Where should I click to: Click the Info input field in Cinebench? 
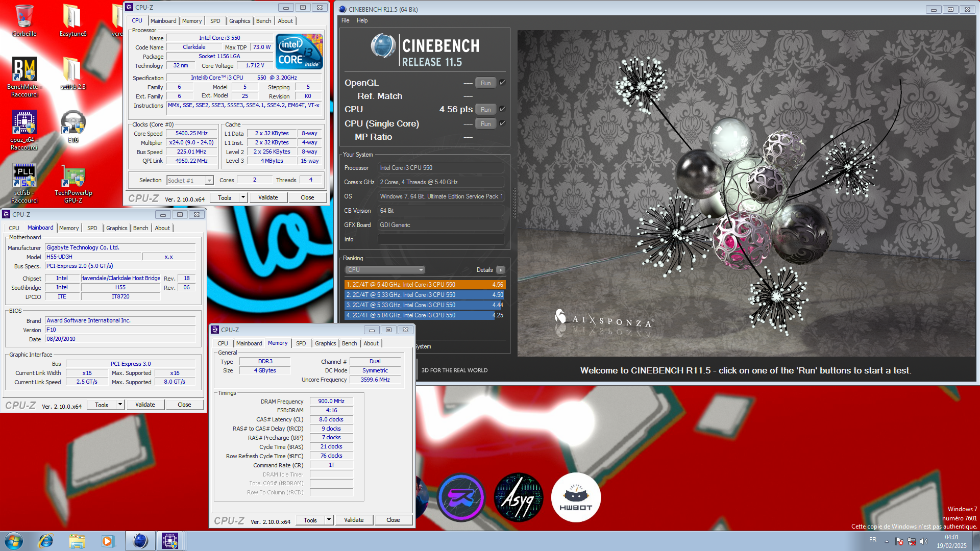(441, 239)
